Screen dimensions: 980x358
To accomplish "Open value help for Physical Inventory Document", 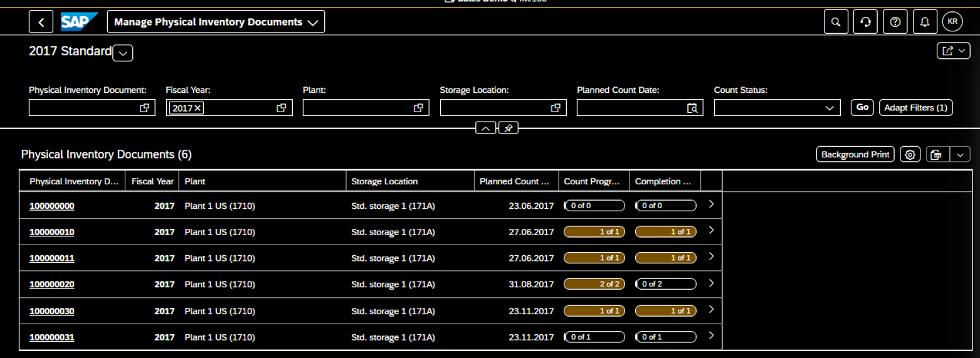I will click(x=144, y=108).
